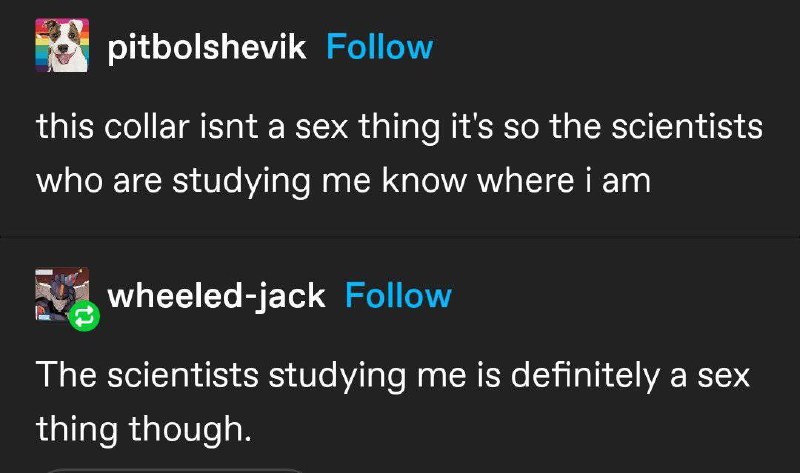Click the "this collar isnt a sex thing" line

tap(399, 128)
